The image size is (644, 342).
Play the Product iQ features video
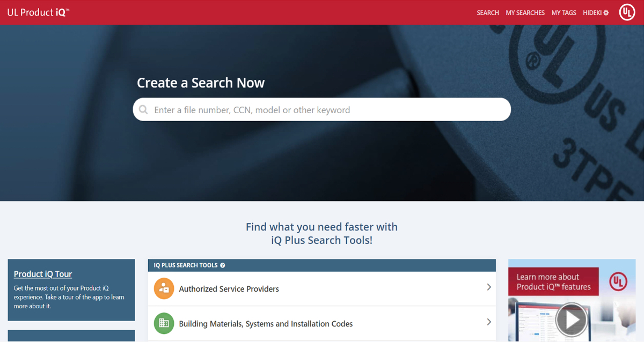571,320
